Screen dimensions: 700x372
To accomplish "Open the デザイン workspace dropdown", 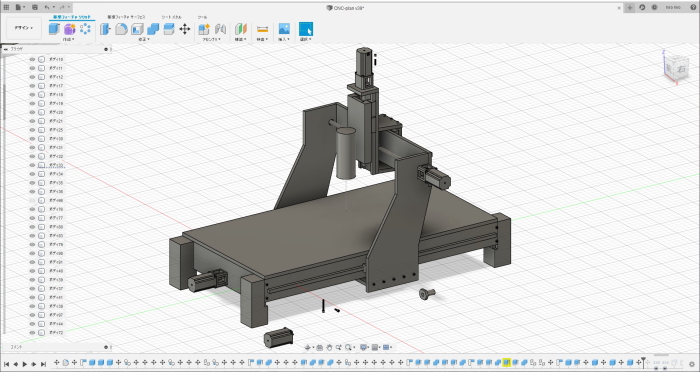I will 24,28.
